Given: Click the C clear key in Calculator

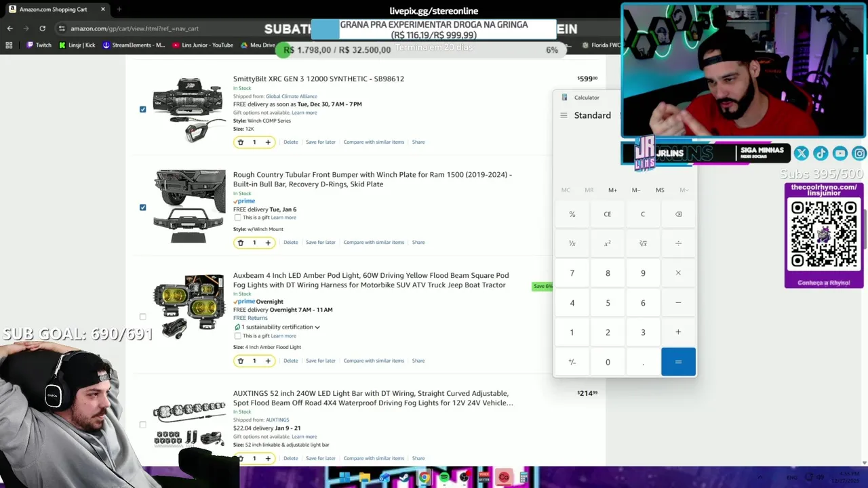Looking at the screenshot, I should coord(643,214).
